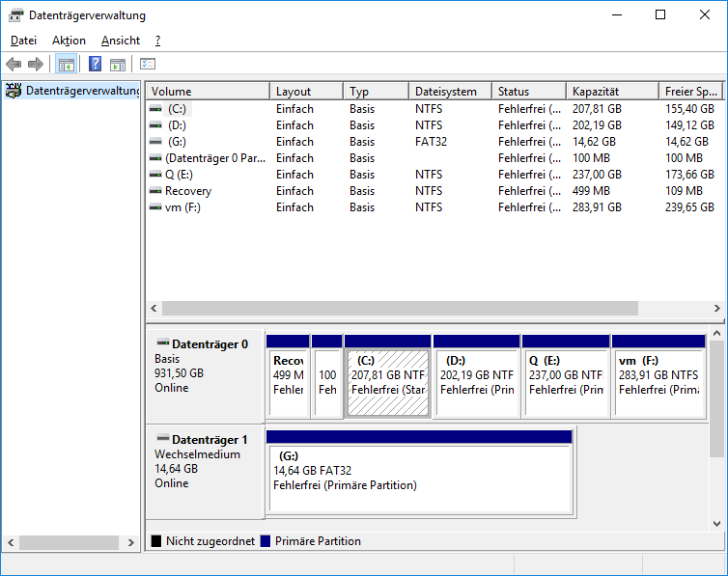
Task: Click the drive icon of vm (F:) row
Action: [155, 207]
